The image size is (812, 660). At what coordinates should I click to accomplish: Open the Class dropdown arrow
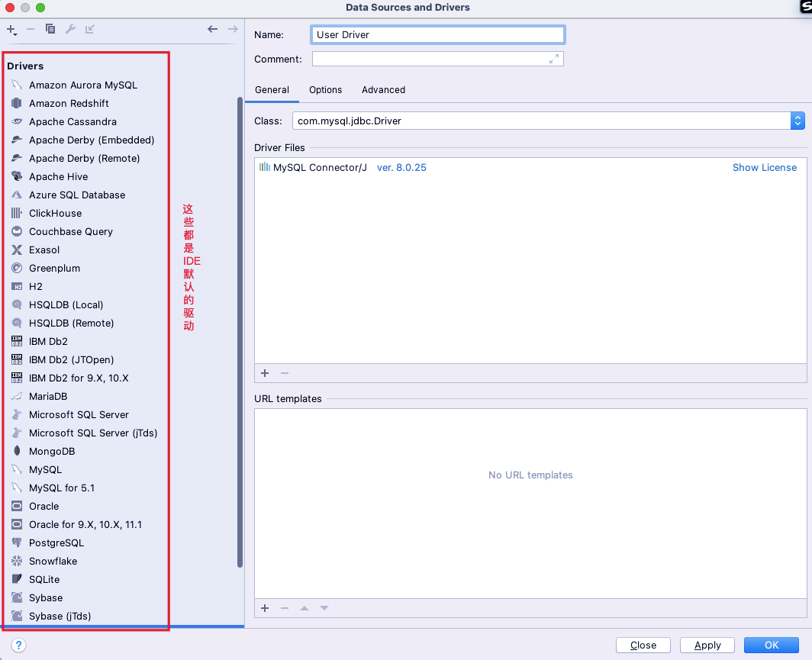[797, 121]
